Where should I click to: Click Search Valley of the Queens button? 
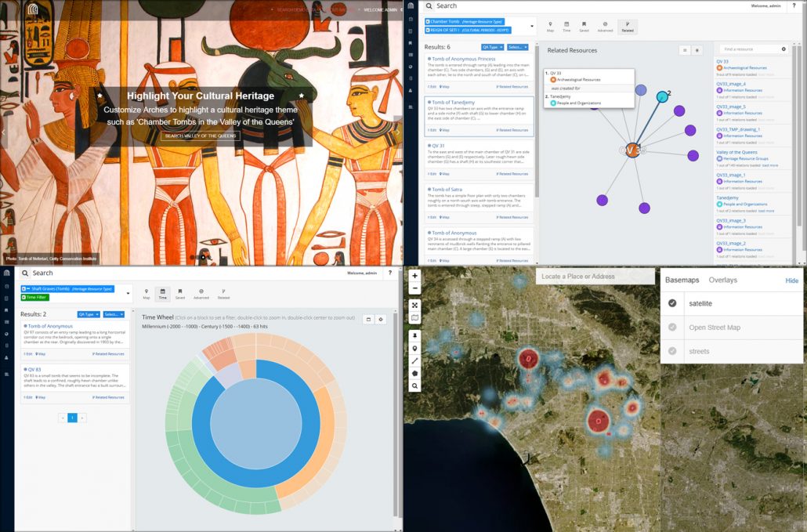point(201,136)
